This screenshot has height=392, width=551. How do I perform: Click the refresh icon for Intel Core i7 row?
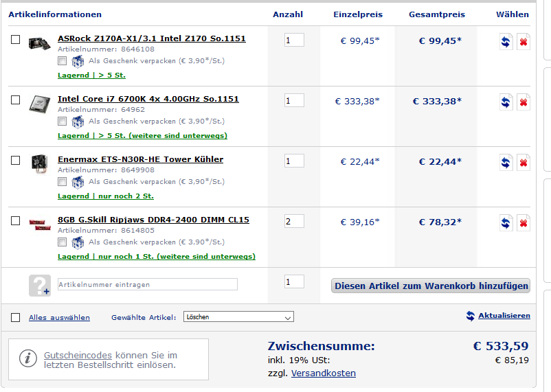click(506, 102)
